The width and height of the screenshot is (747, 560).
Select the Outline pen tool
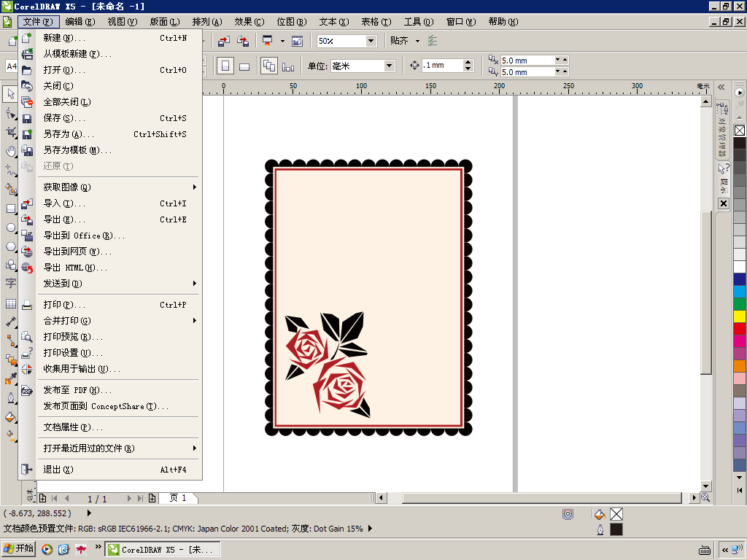tap(10, 398)
